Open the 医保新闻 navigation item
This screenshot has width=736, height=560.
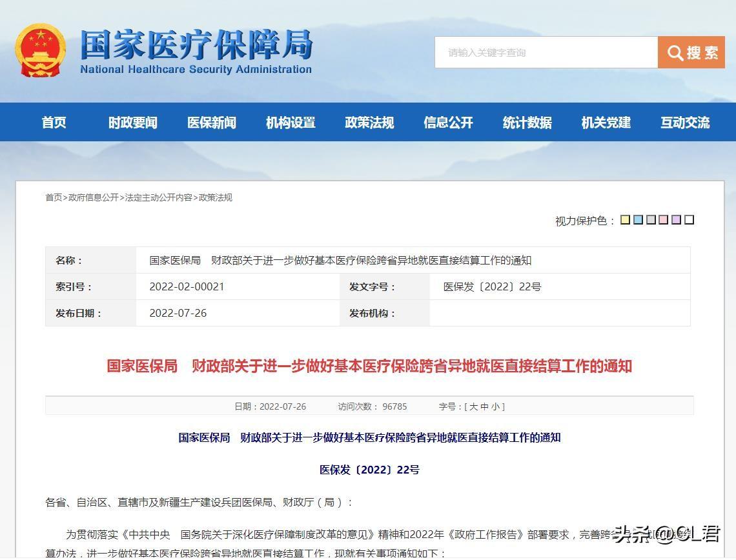coord(212,123)
